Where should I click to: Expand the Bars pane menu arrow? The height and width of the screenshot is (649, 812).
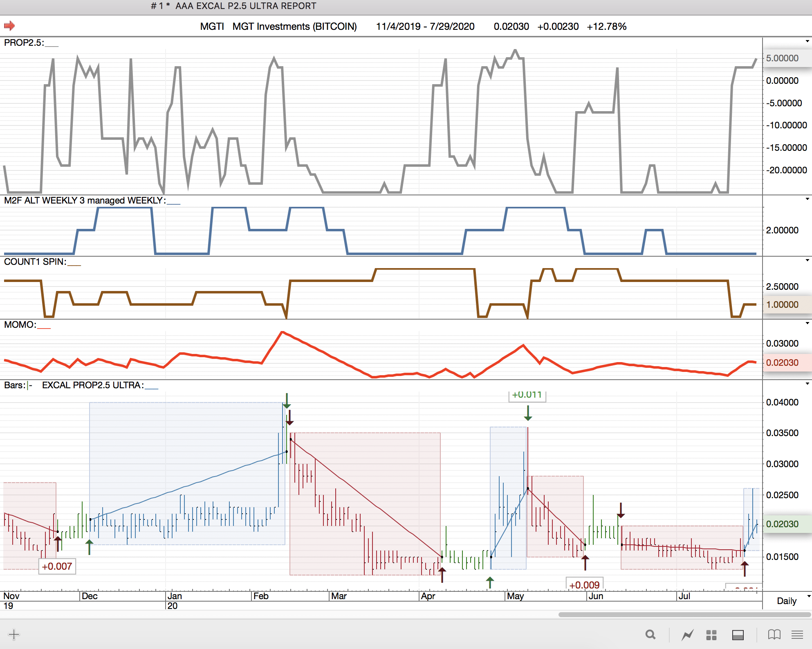(x=807, y=384)
